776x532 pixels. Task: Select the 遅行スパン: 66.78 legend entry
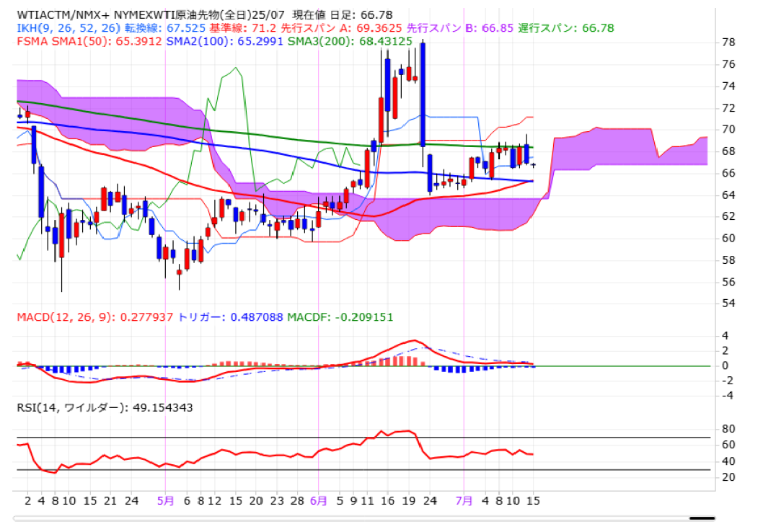pos(566,28)
